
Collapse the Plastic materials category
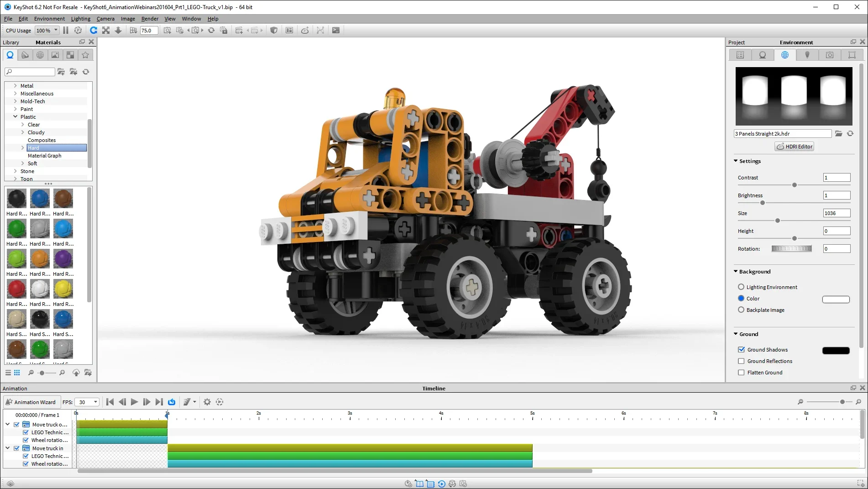[16, 117]
